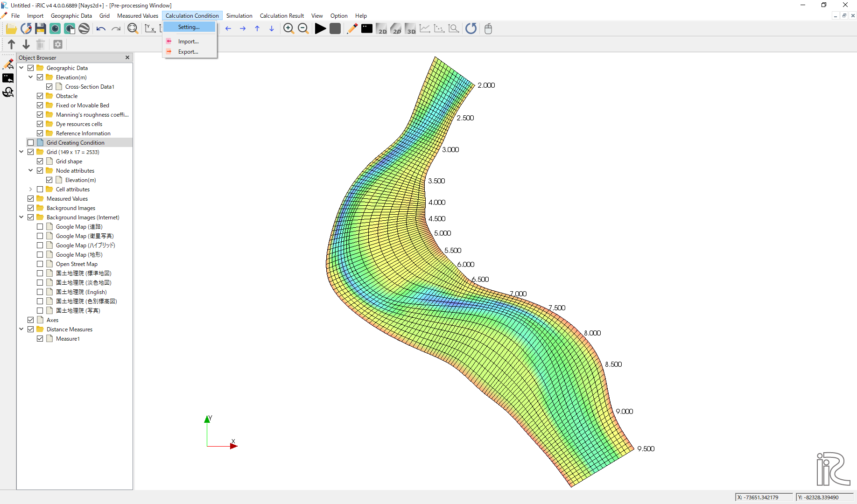Open the Geographic Data menu
857x504 pixels.
click(71, 16)
